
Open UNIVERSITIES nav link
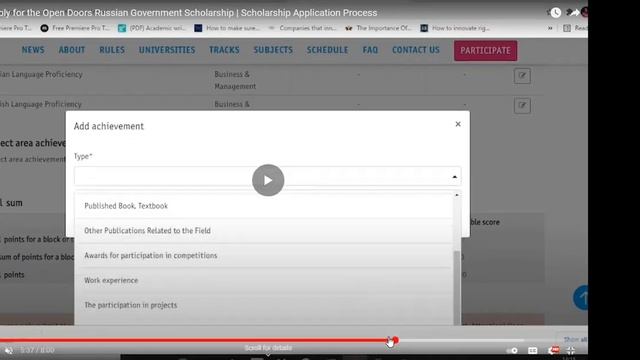167,50
